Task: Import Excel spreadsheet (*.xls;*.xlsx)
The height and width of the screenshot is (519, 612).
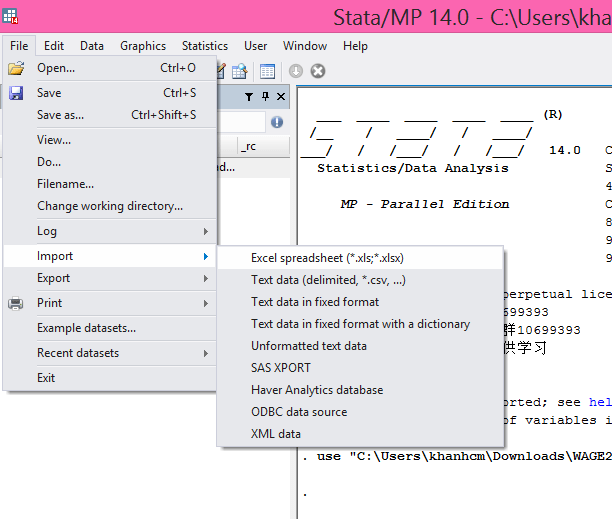Action: click(x=360, y=258)
